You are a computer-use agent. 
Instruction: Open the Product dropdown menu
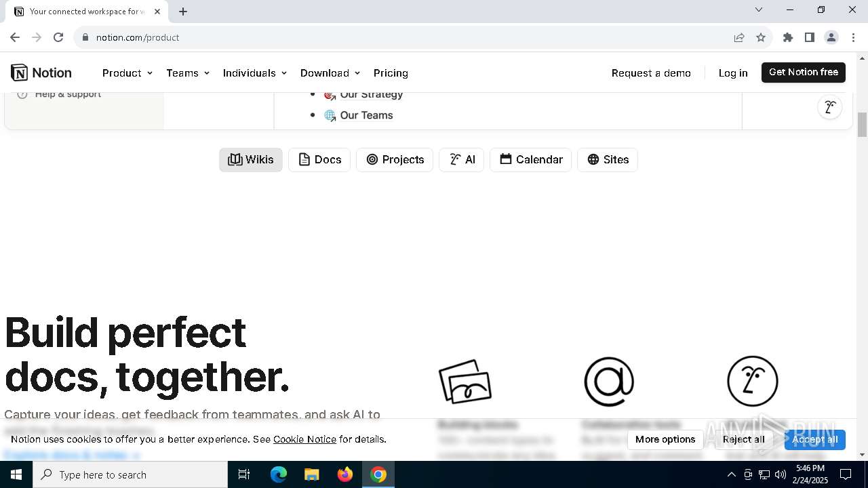127,73
